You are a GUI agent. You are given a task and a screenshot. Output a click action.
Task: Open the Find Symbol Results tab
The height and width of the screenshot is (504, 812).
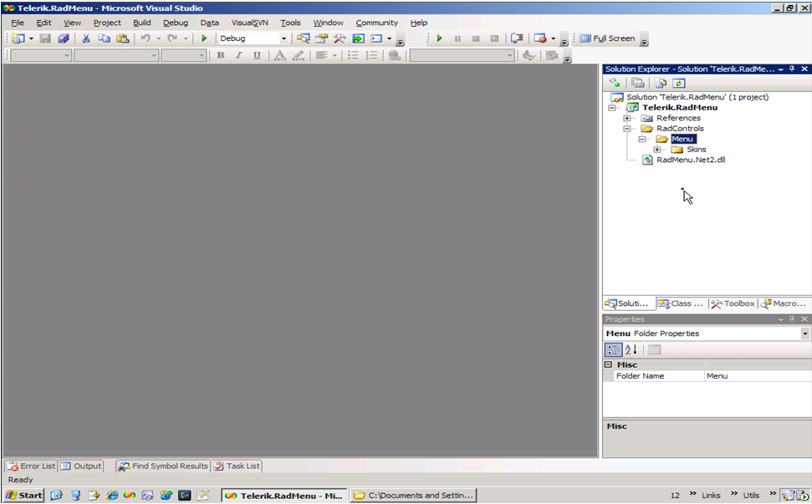(x=163, y=466)
